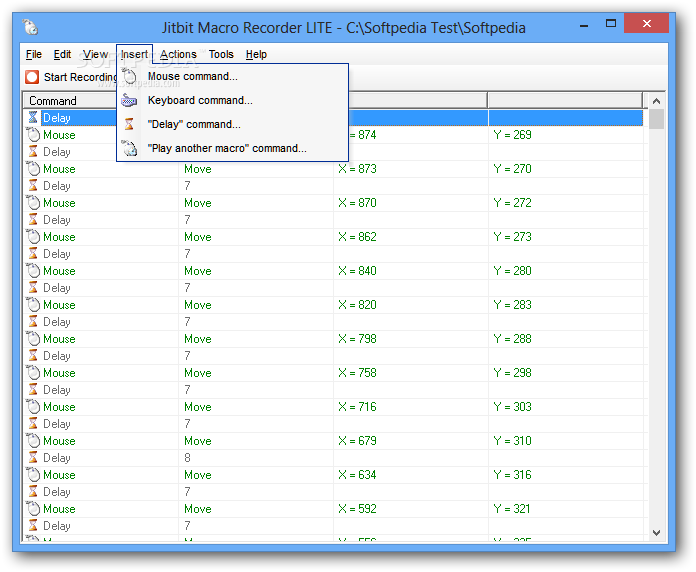Viewport: 696px width, 572px height.
Task: Click mouse icon in the X = 679 row
Action: pos(33,441)
